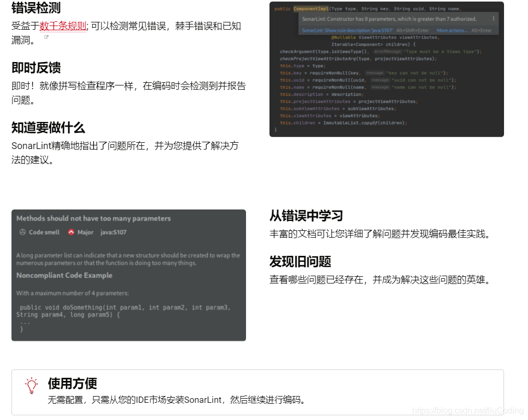
Task: Click the external link icon after 漏洞
Action: [x=46, y=37]
